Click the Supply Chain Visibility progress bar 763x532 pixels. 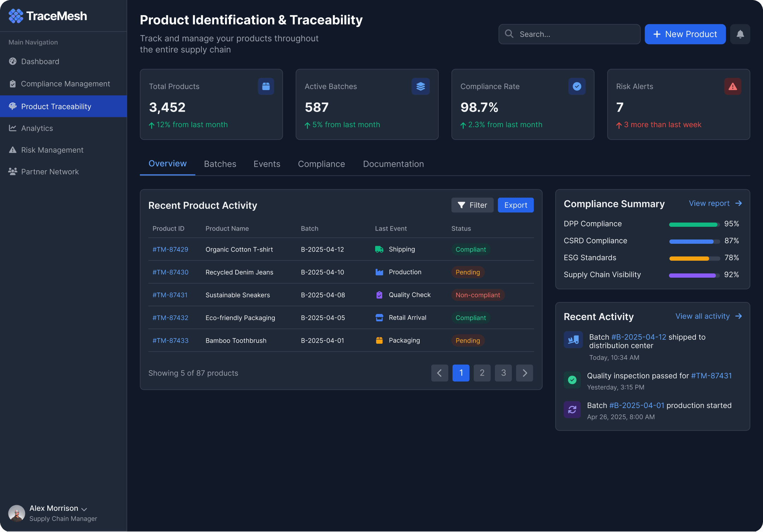(694, 276)
